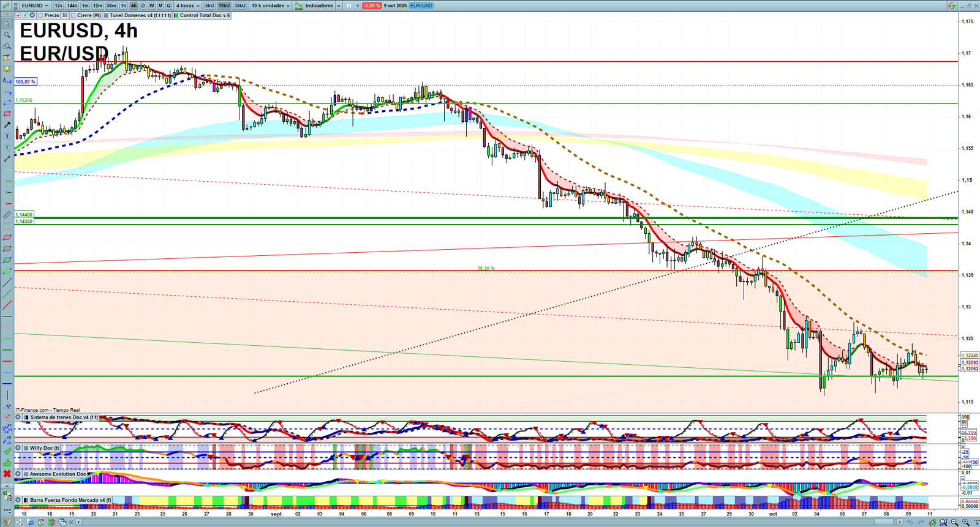Zoom out using the bottom-right magnifier minus
This screenshot has width=980, height=527.
tap(954, 522)
